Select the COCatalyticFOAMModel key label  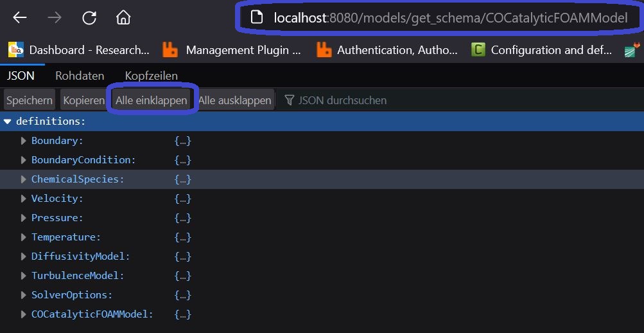(92, 314)
